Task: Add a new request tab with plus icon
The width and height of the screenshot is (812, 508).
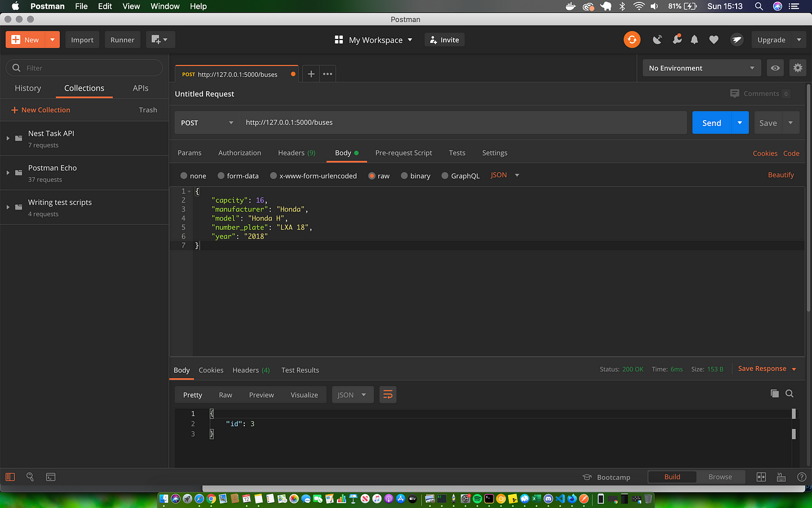Action: click(x=311, y=74)
